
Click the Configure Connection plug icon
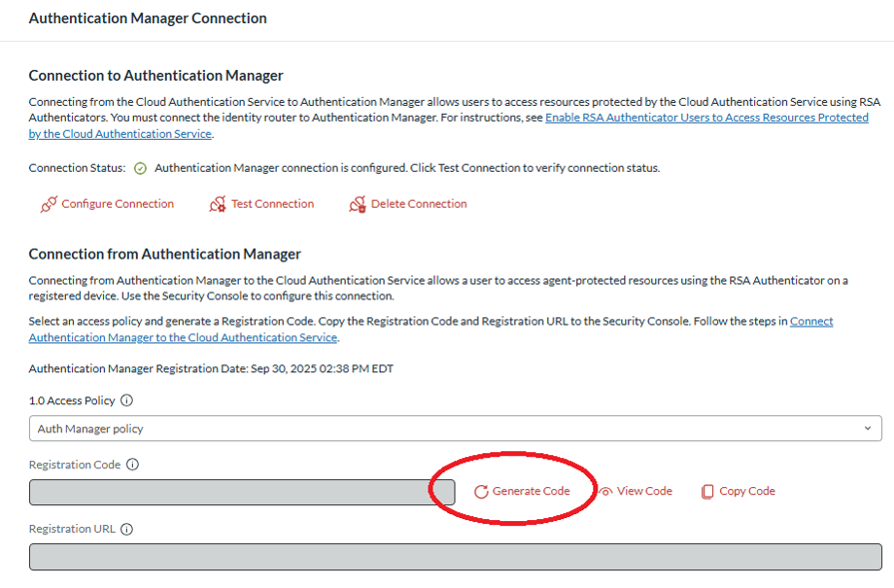click(49, 204)
